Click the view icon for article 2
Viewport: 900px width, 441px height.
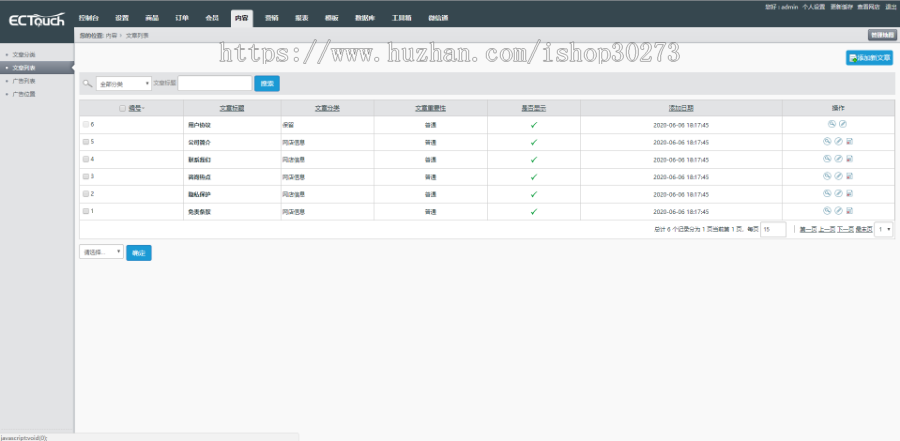[829, 192]
